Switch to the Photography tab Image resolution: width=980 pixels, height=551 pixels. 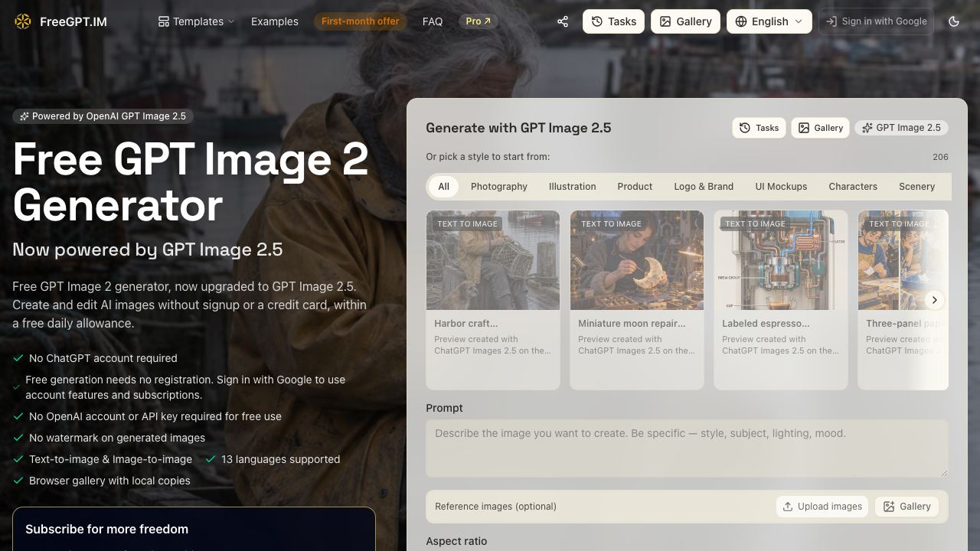click(499, 187)
